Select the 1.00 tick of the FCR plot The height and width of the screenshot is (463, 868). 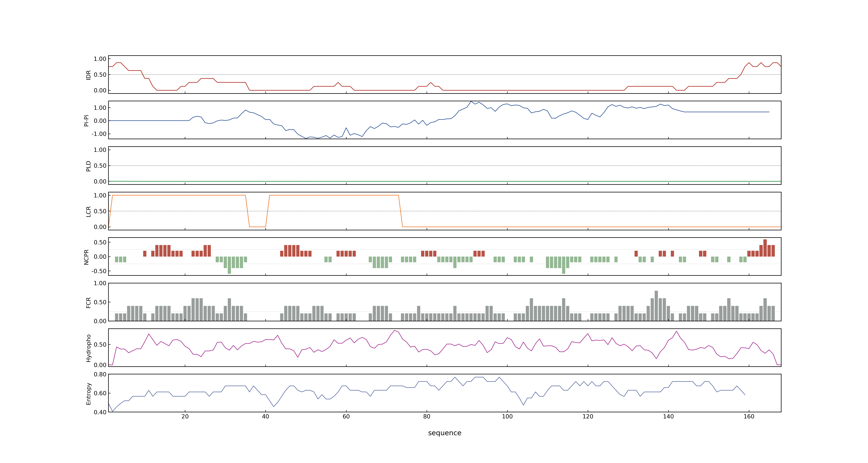tap(100, 283)
